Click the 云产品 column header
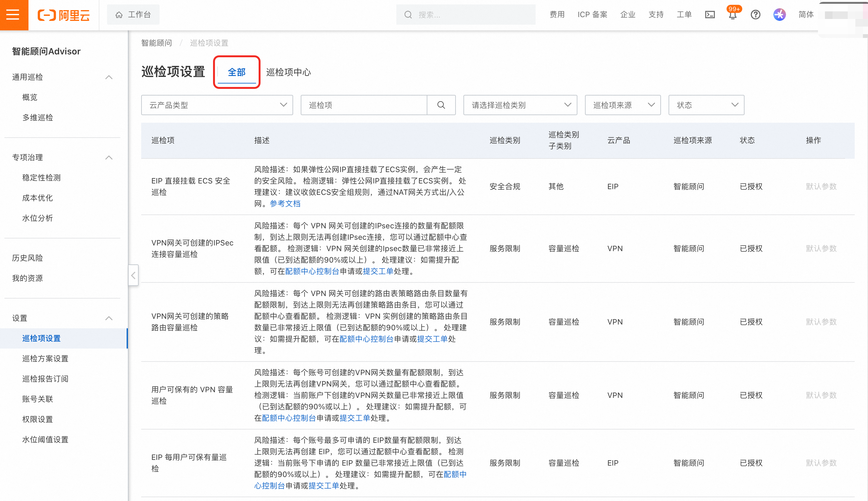The image size is (868, 501). tap(619, 140)
